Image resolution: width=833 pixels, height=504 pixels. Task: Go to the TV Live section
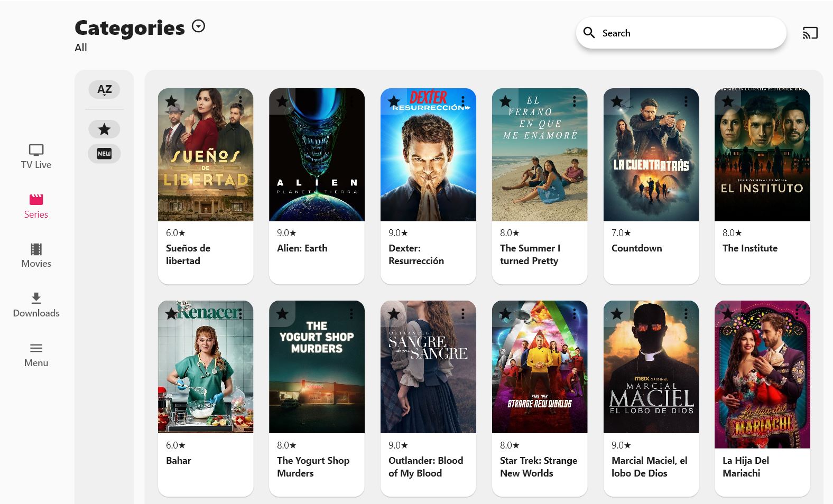coord(36,156)
